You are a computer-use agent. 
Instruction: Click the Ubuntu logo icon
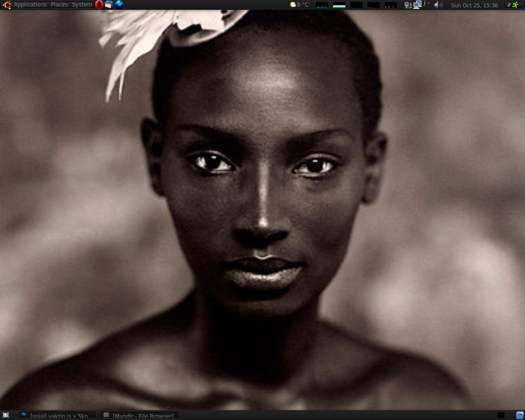coord(6,5)
